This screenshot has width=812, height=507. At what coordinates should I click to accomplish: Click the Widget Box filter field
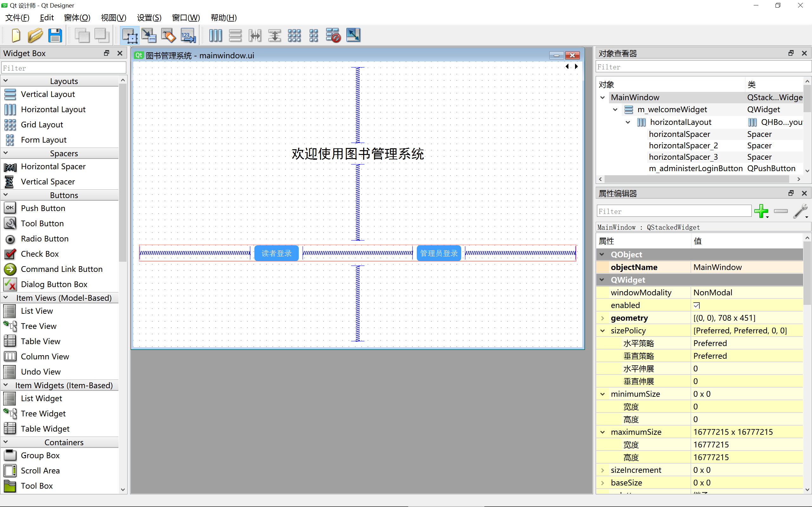pos(64,68)
